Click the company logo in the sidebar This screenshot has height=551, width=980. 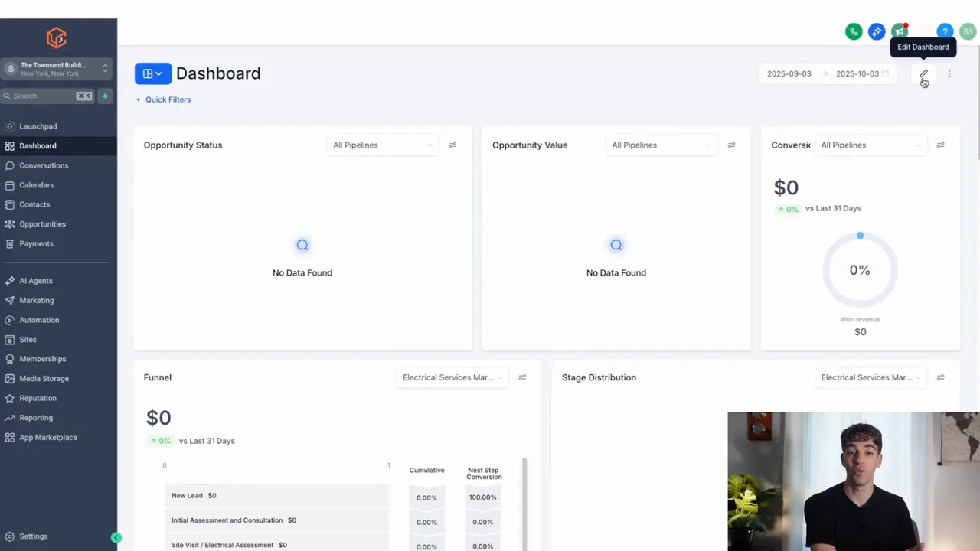click(x=57, y=37)
